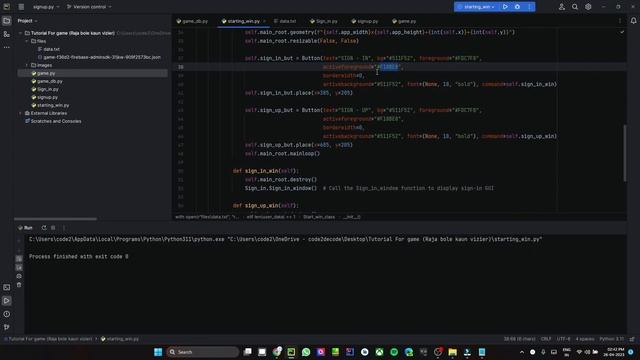Select signup.py in project tree
This screenshot has height=360, width=640.
click(44, 97)
